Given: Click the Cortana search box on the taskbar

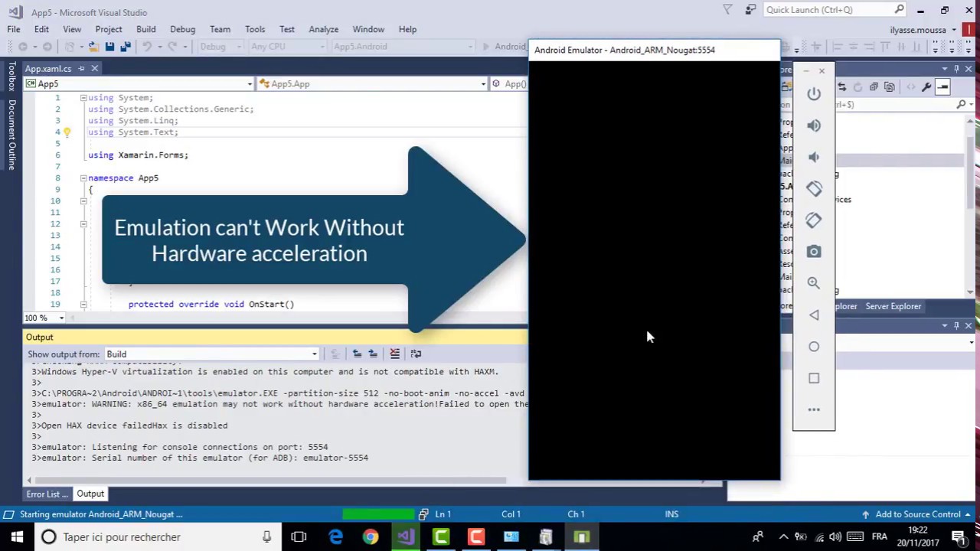Looking at the screenshot, I should [156, 536].
